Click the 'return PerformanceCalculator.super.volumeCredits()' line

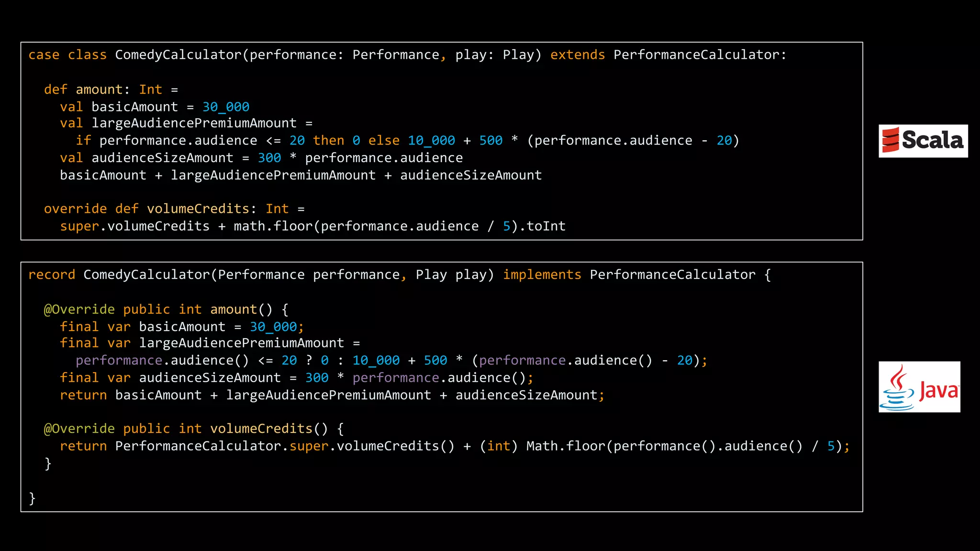click(x=455, y=446)
